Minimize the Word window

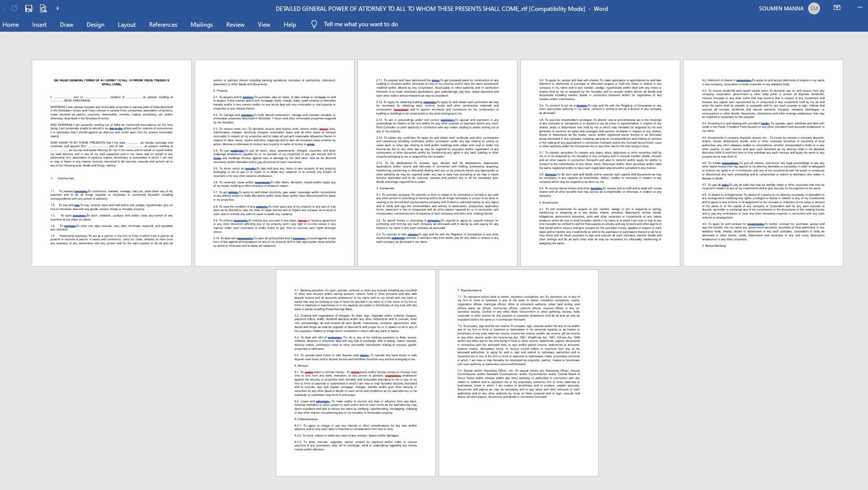tap(859, 8)
